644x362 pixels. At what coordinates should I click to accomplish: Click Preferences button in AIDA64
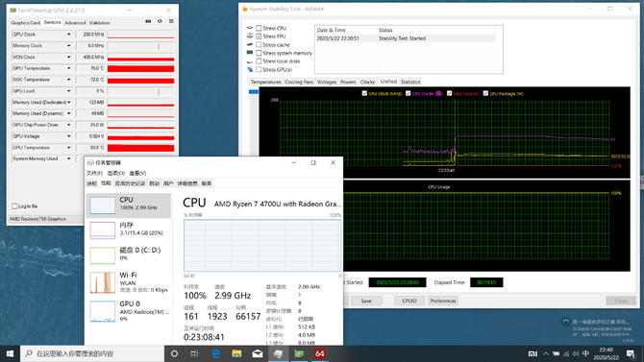[x=443, y=301]
